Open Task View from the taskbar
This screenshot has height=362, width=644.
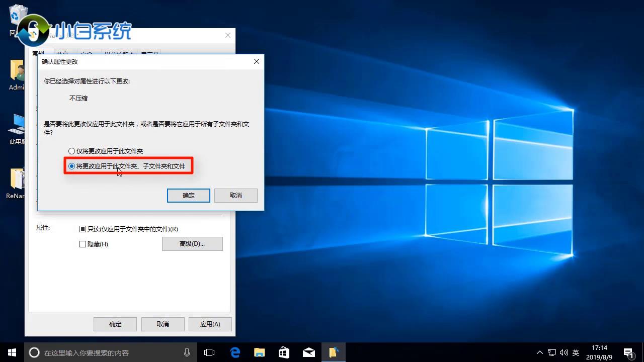(209, 352)
